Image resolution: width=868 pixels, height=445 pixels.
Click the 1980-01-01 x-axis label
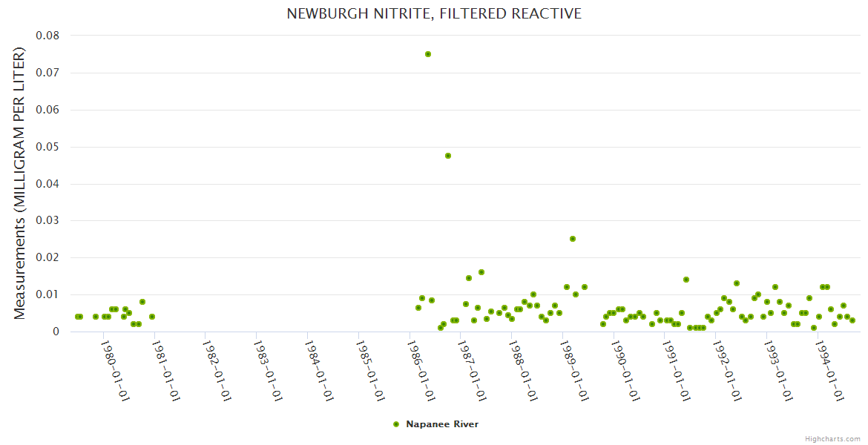point(115,371)
